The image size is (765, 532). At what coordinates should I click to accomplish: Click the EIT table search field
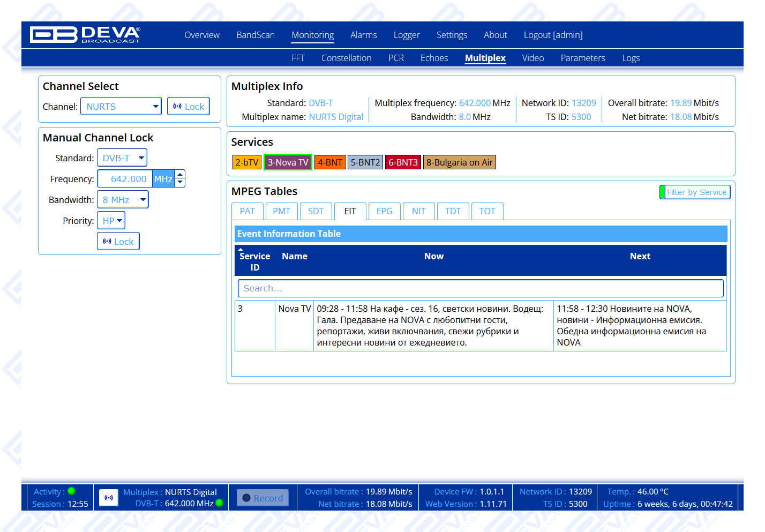tap(481, 288)
